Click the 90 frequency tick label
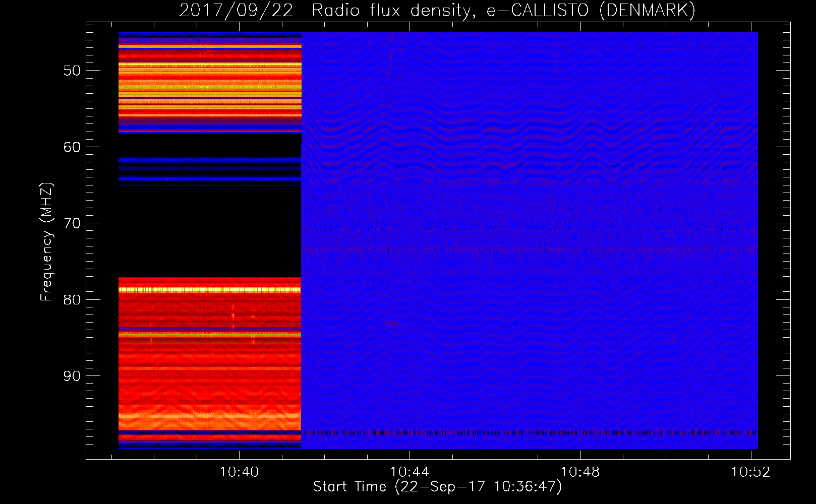 [x=72, y=376]
